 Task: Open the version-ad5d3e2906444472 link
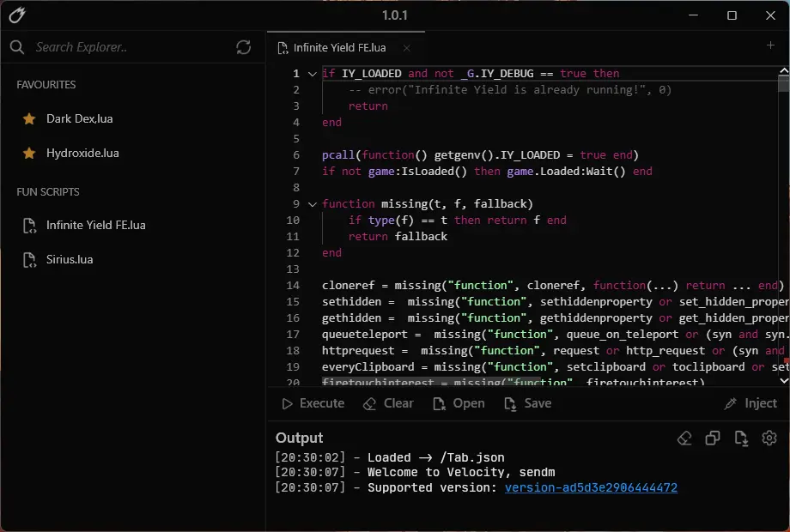(591, 487)
